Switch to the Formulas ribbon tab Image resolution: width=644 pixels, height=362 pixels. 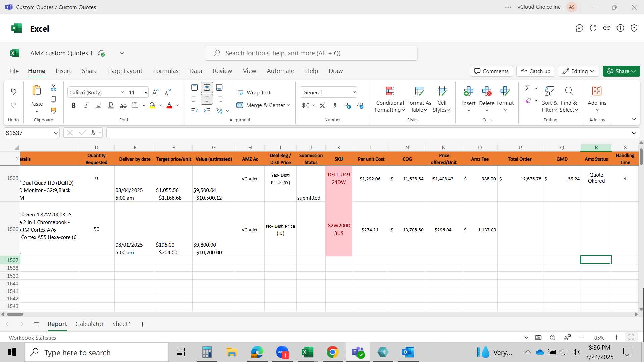(166, 71)
